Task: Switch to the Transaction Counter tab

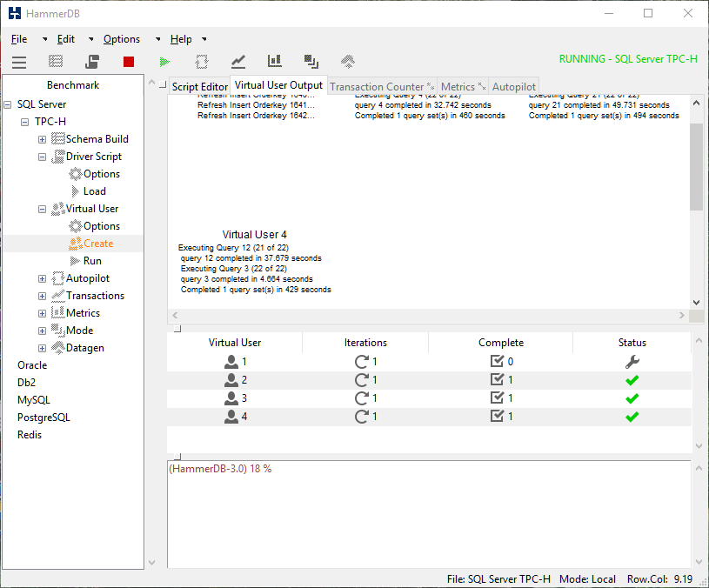Action: [x=382, y=87]
